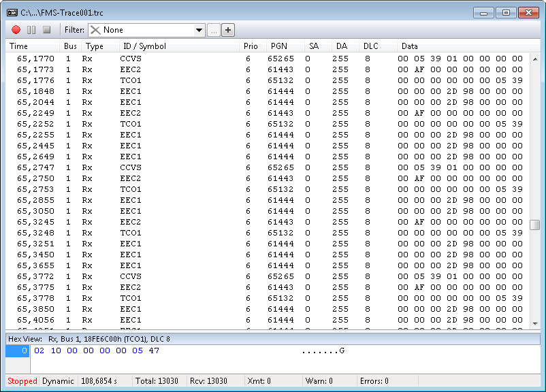The image size is (546, 392).
Task: Maximize the FMS-Trace001.trc window
Action: [506, 13]
